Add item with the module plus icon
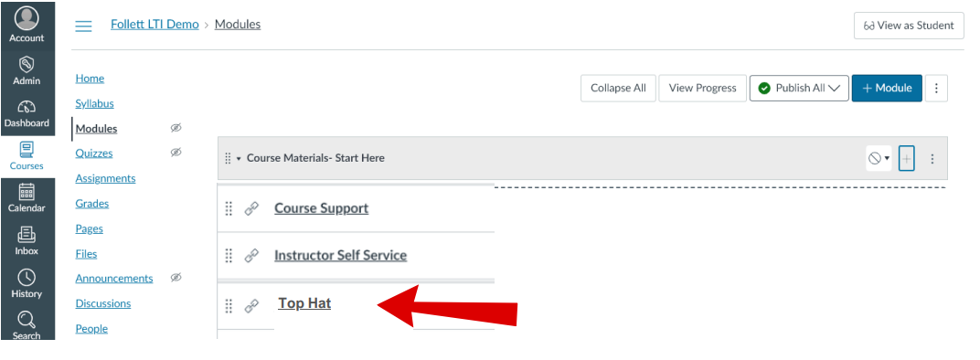 906,158
